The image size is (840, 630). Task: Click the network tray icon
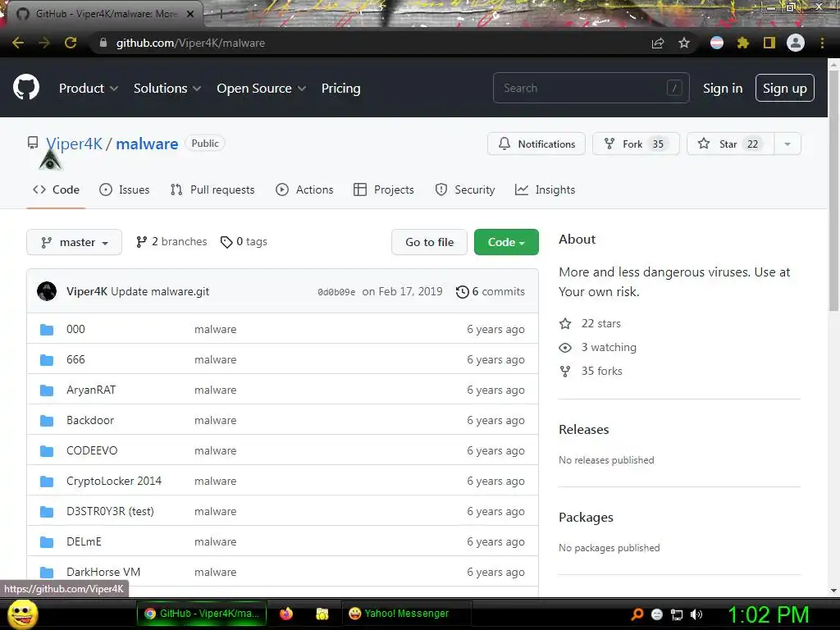[677, 614]
